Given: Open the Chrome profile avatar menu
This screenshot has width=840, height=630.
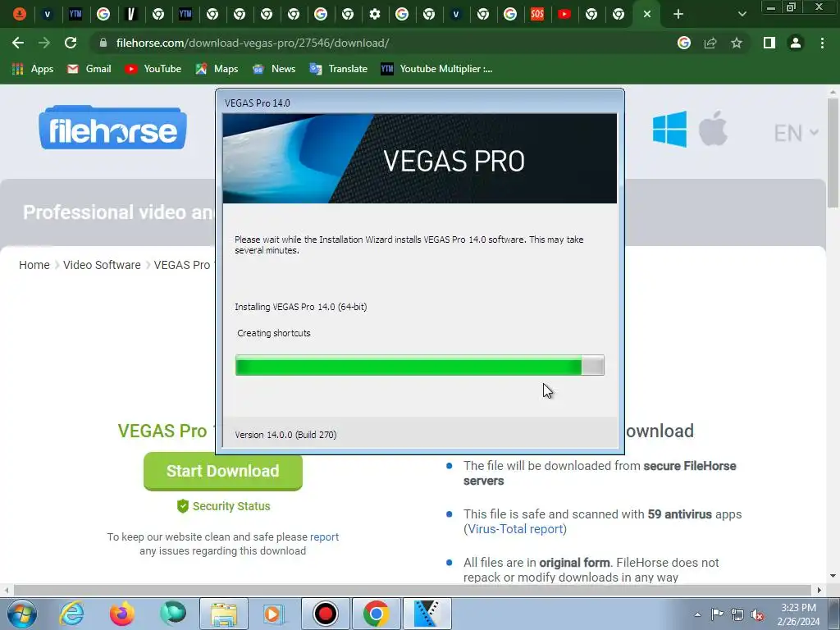Looking at the screenshot, I should [x=796, y=43].
